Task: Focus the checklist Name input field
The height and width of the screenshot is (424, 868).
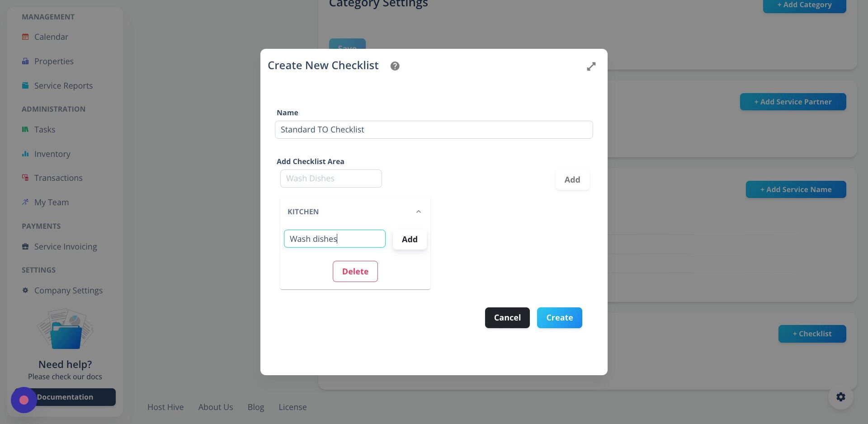Action: [x=434, y=130]
